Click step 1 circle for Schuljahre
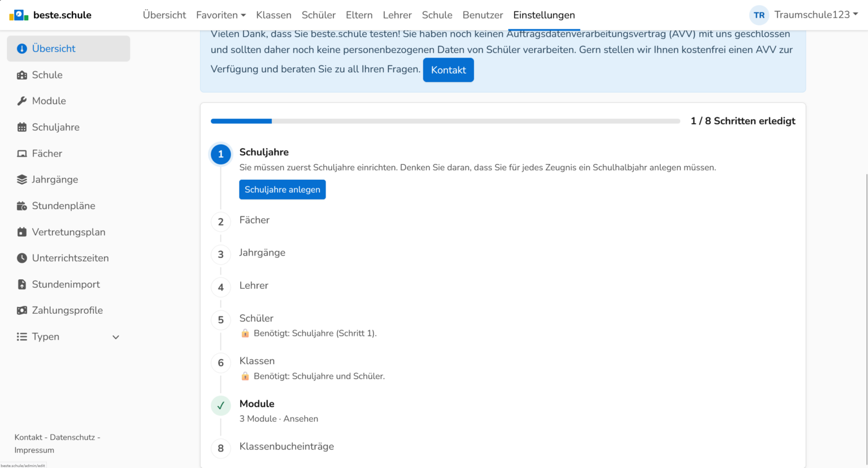 (221, 154)
